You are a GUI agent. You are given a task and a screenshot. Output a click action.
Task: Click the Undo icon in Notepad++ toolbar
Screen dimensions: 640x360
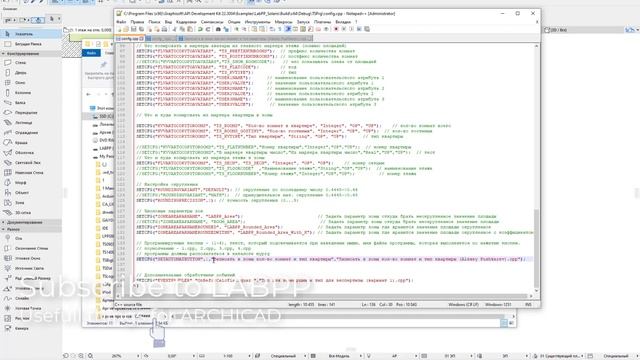click(x=200, y=29)
